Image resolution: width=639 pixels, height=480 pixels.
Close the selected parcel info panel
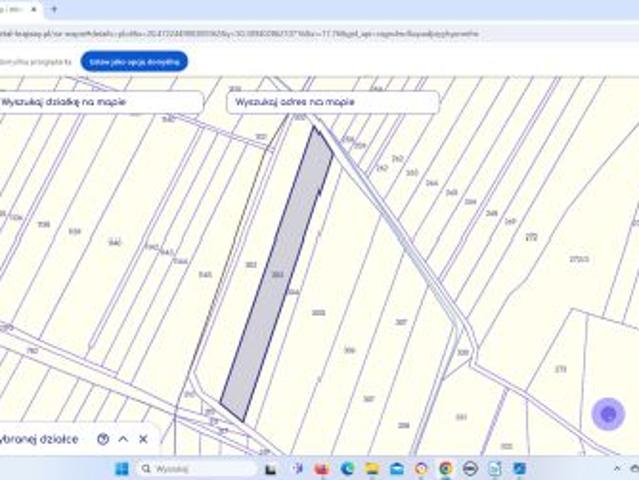tap(143, 438)
